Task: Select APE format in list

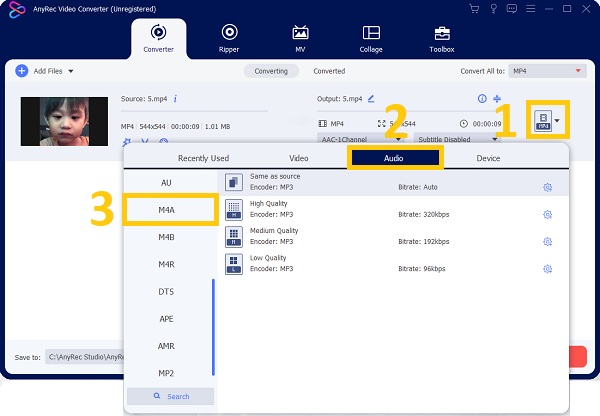Action: [166, 319]
